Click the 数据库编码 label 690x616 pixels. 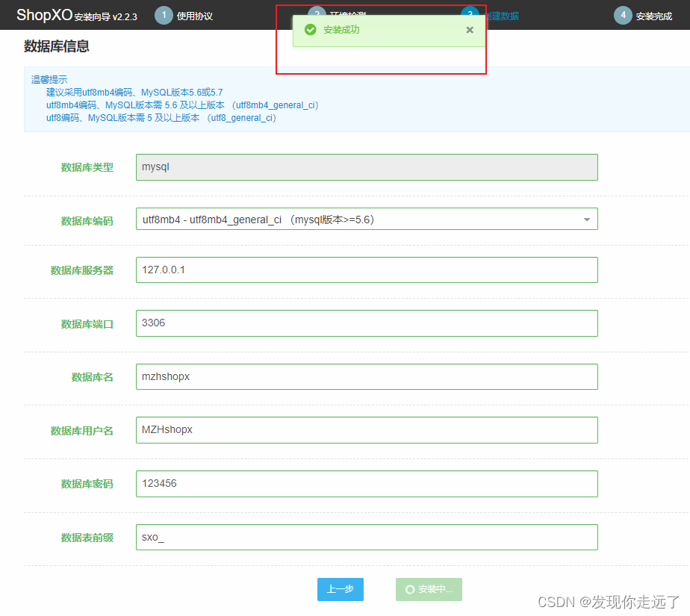click(87, 221)
